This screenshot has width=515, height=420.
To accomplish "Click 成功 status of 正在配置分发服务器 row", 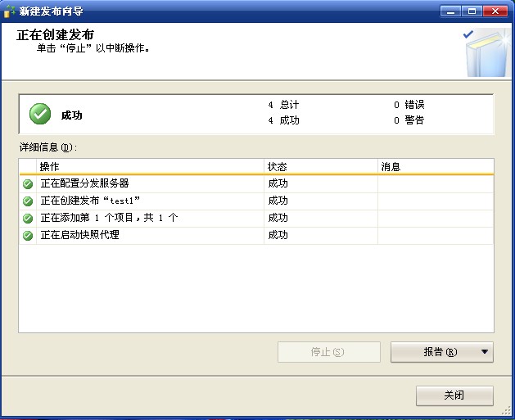I will (x=278, y=183).
